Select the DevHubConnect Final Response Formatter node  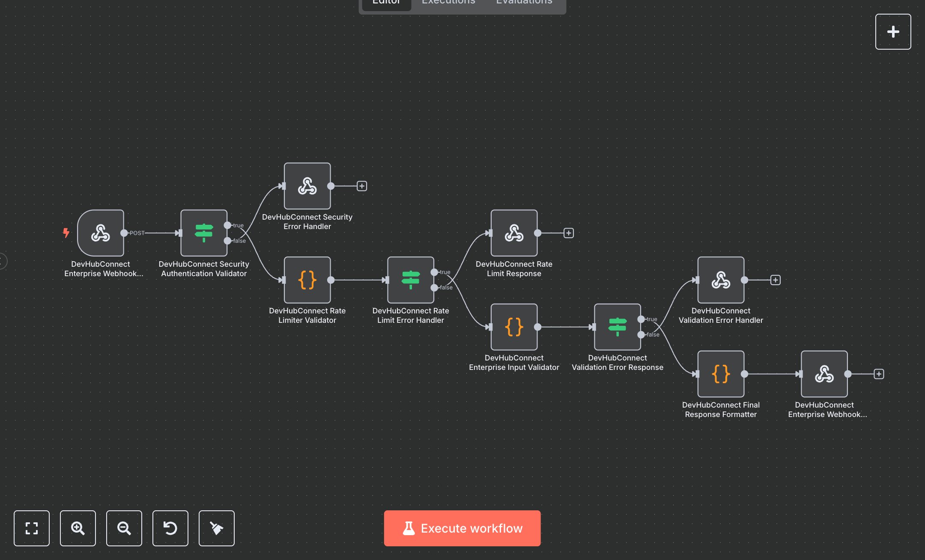coord(721,374)
